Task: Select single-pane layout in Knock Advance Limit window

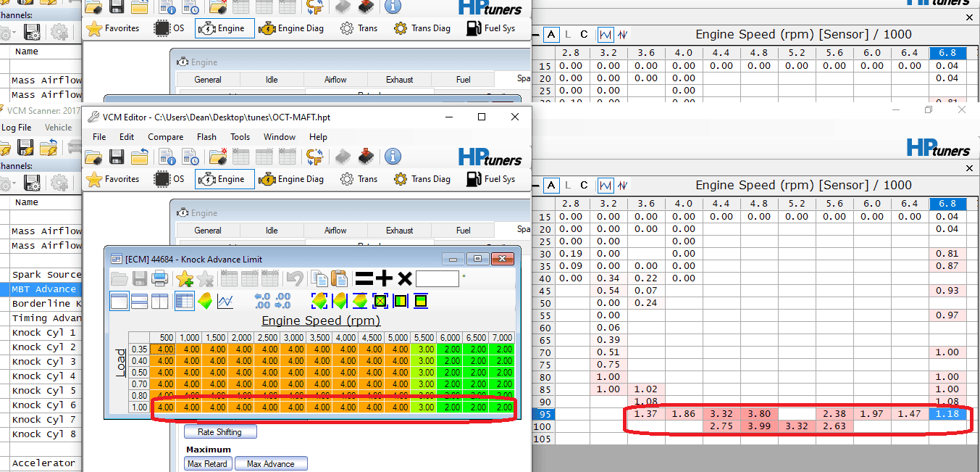Action: [x=120, y=301]
